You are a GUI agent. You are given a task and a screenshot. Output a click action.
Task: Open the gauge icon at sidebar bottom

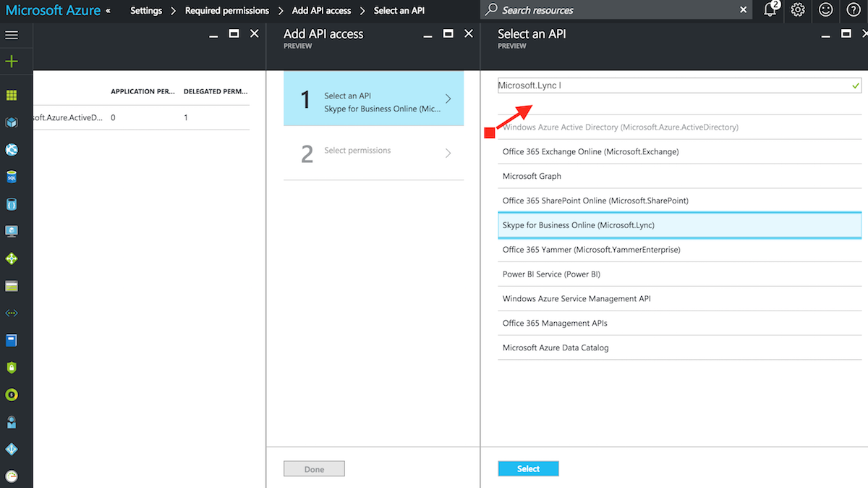(12, 476)
